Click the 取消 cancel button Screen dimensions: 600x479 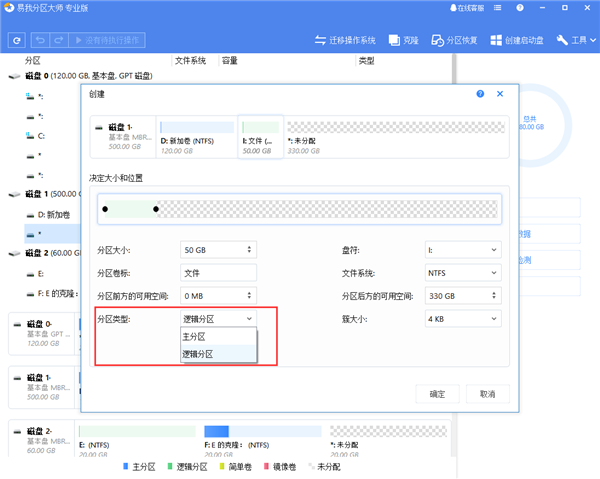pos(487,394)
